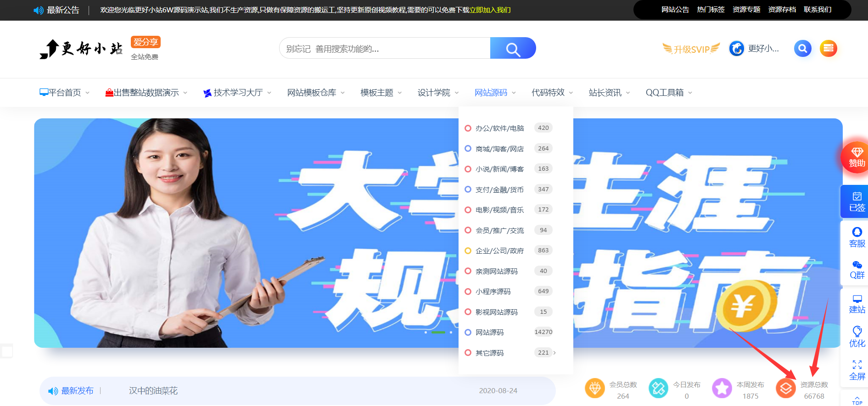This screenshot has height=406, width=868.
Task: Click the 升级SVIP winged badge
Action: pos(691,49)
